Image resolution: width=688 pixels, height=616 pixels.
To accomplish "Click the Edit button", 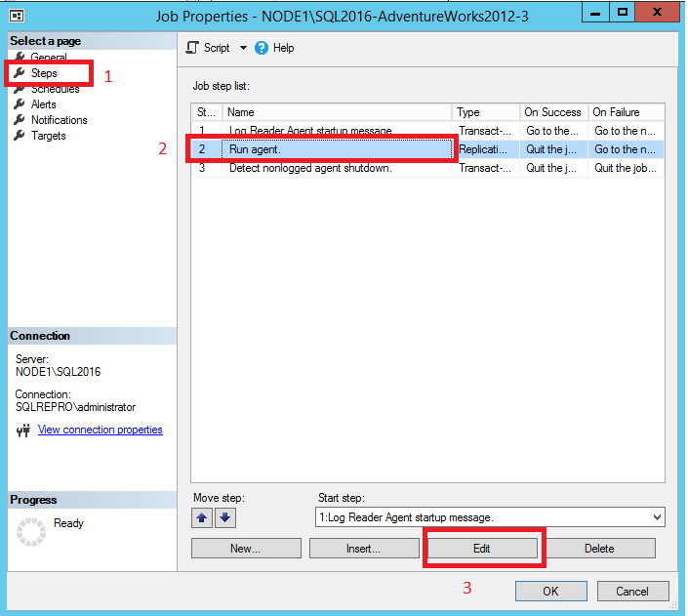I will pyautogui.click(x=482, y=549).
